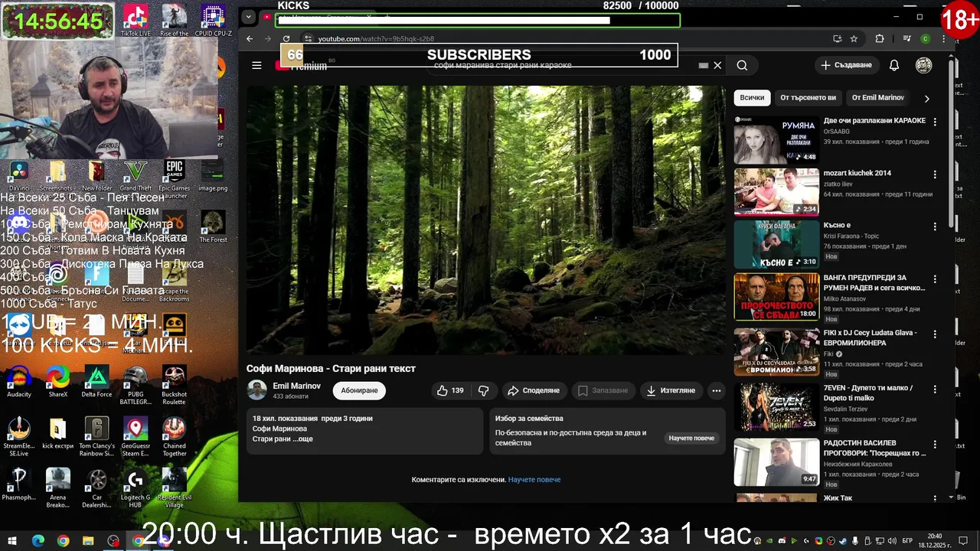Subscribe with the Абониране button
Image resolution: width=980 pixels, height=551 pixels.
coord(359,390)
